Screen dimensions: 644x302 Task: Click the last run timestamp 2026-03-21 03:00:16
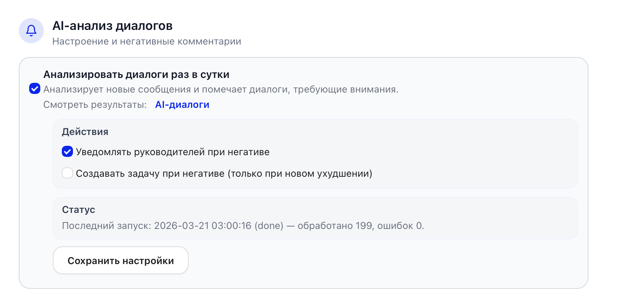(x=203, y=226)
